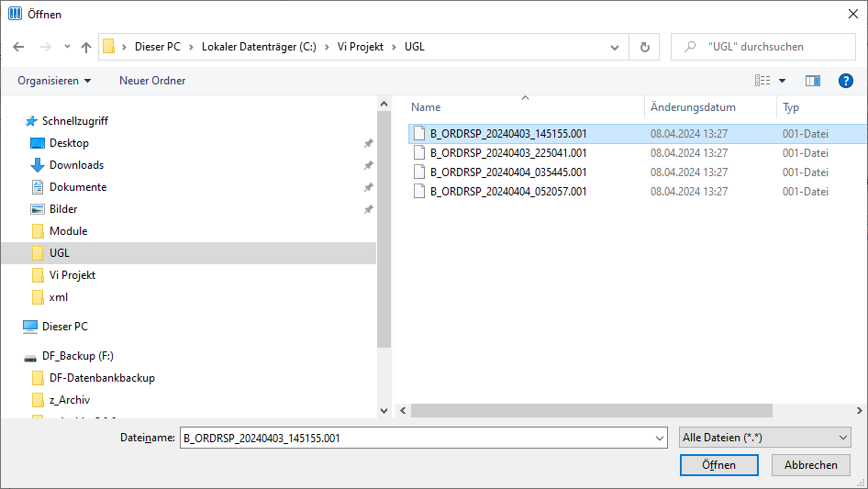Select Schnellzugriff in the navigation tree
This screenshot has width=868, height=489.
click(74, 121)
